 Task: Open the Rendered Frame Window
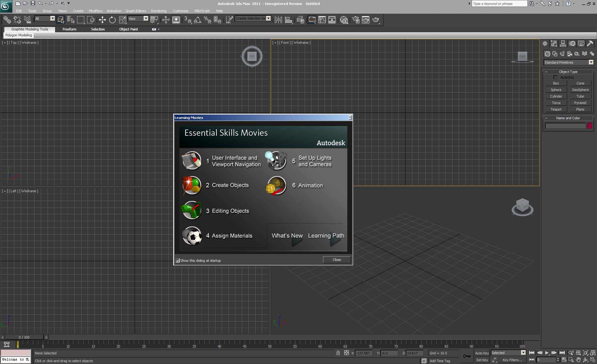[x=366, y=20]
